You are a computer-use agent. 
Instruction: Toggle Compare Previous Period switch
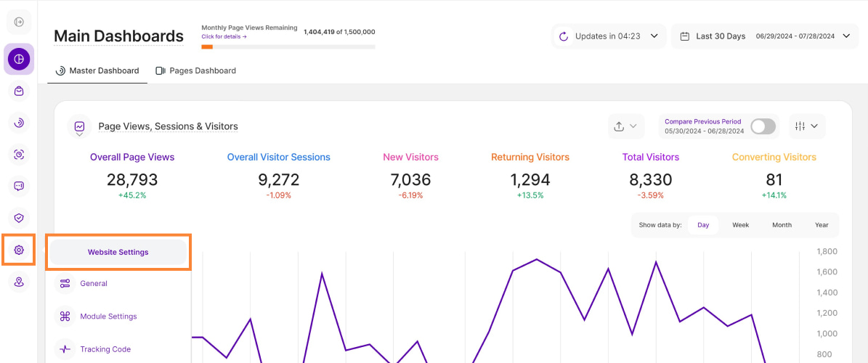pos(763,126)
